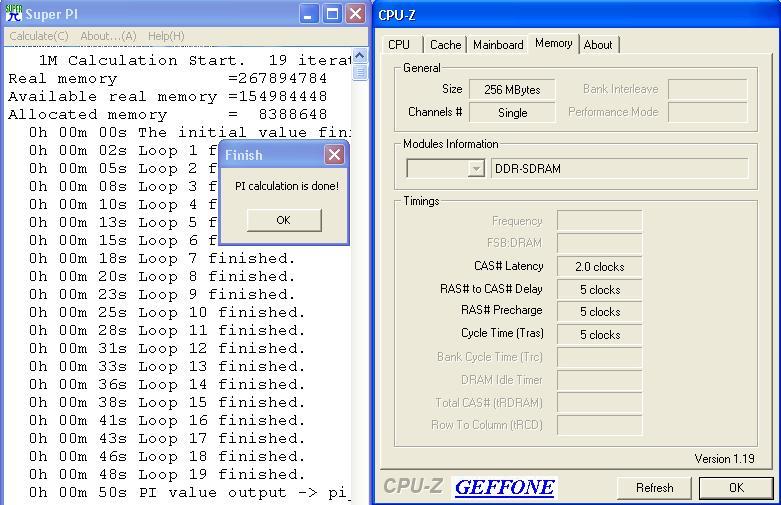Click the 'Loop 19 finished.' line

[167, 474]
